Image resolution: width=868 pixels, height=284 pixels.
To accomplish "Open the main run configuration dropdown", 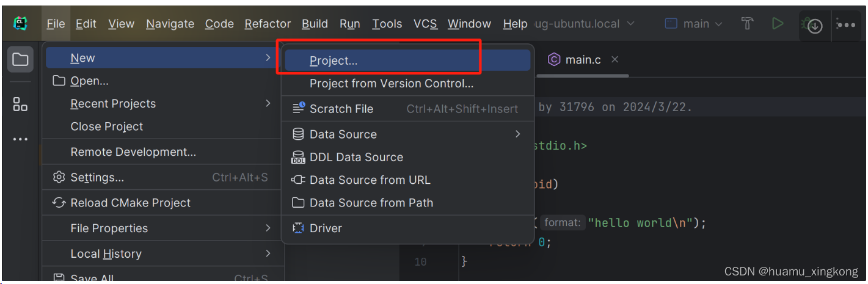I will tap(693, 24).
